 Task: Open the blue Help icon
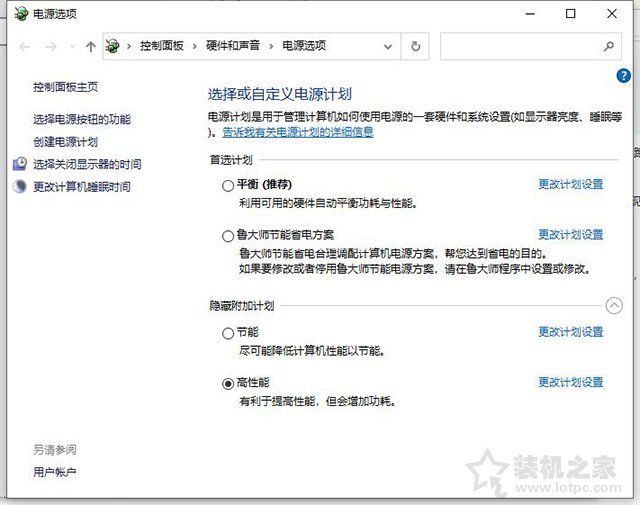[x=623, y=76]
